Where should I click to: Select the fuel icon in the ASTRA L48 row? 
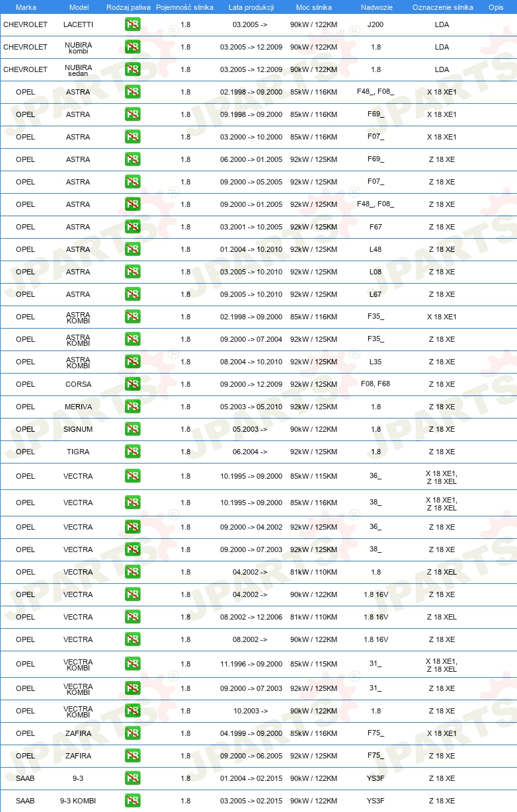(132, 249)
